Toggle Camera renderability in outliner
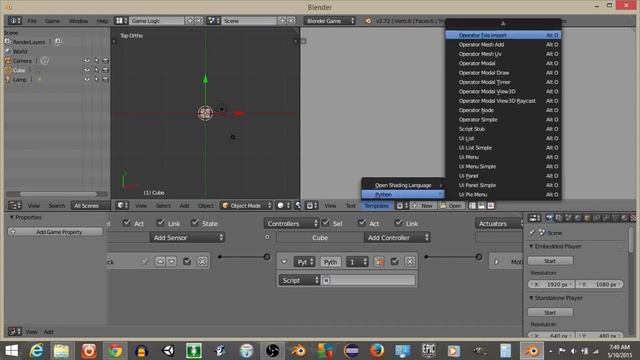The image size is (640, 360). [105, 60]
